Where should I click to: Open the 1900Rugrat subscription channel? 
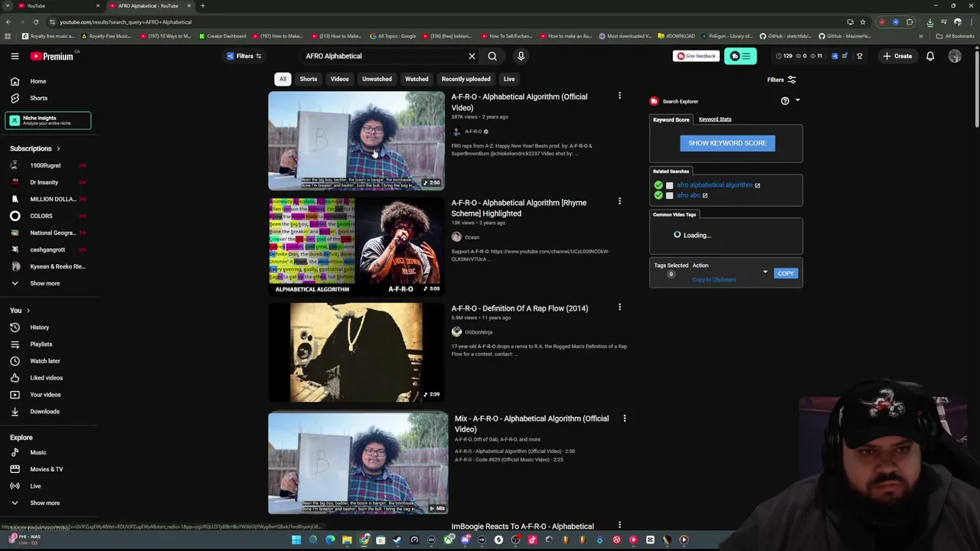pos(47,165)
